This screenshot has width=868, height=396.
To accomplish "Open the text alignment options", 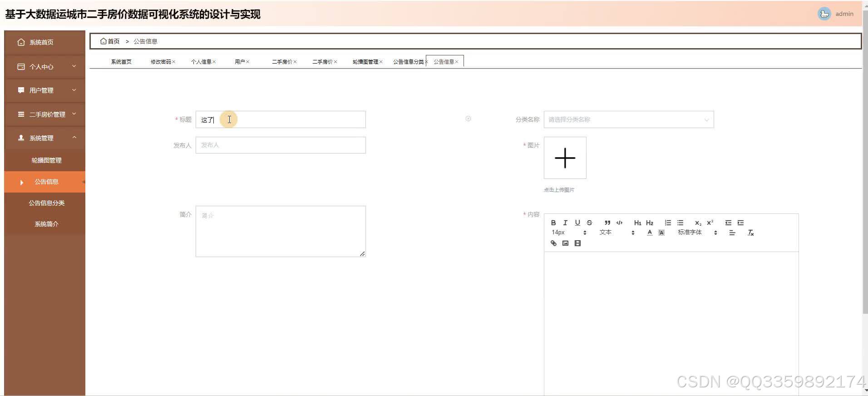I will [x=732, y=233].
